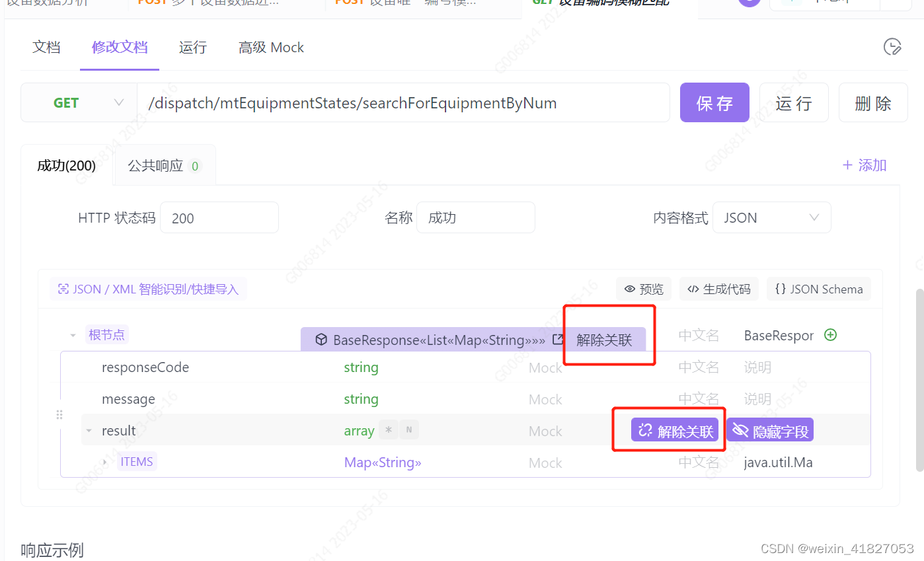Image resolution: width=924 pixels, height=561 pixels.
Task: Click the 说明 field of message row
Action: pos(757,399)
